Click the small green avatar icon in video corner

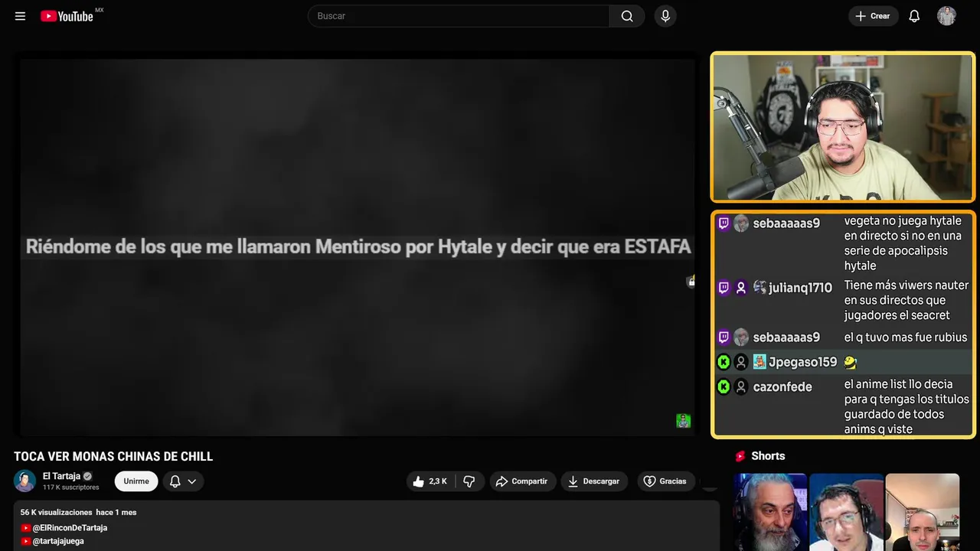coord(683,421)
